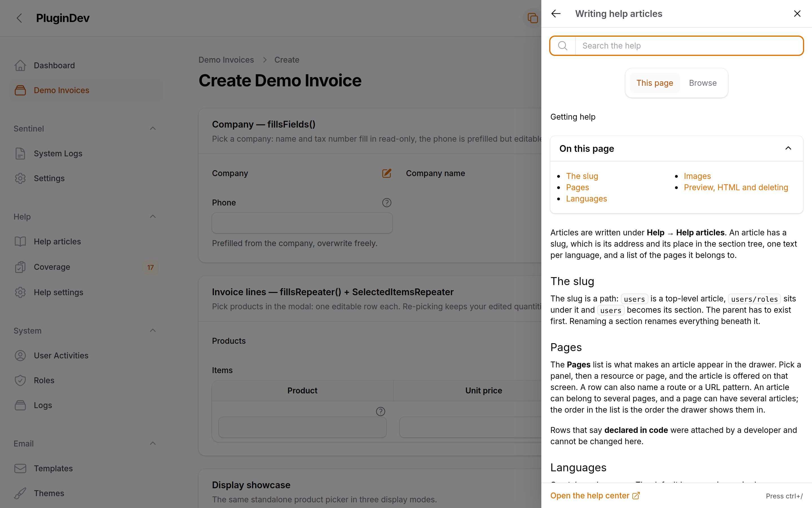Jump to the Pages anchor link
Screen dimensions: 812x508
pyautogui.click(x=577, y=187)
